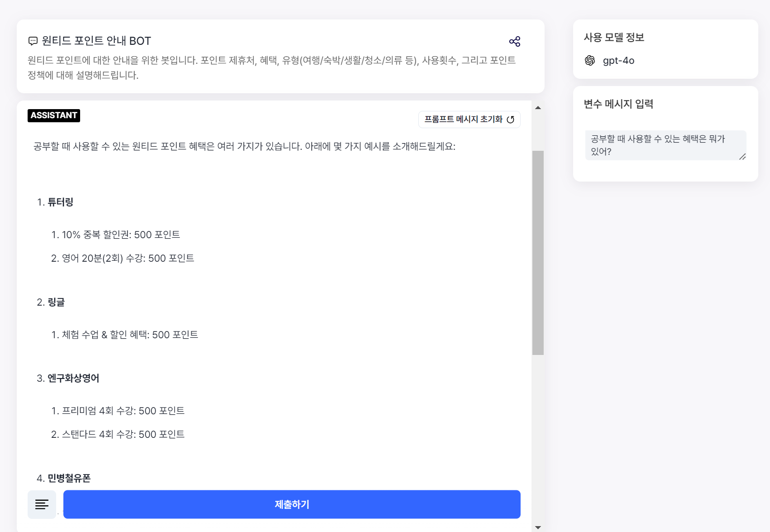Click the vertical scrollbar thumb
The width and height of the screenshot is (770, 532).
coord(538,253)
